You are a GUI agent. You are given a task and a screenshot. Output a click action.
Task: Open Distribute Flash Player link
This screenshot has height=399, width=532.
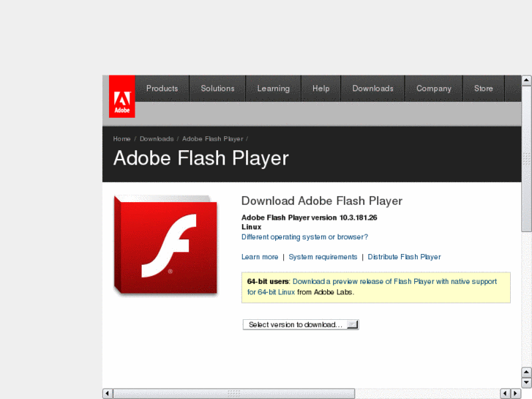pos(405,257)
